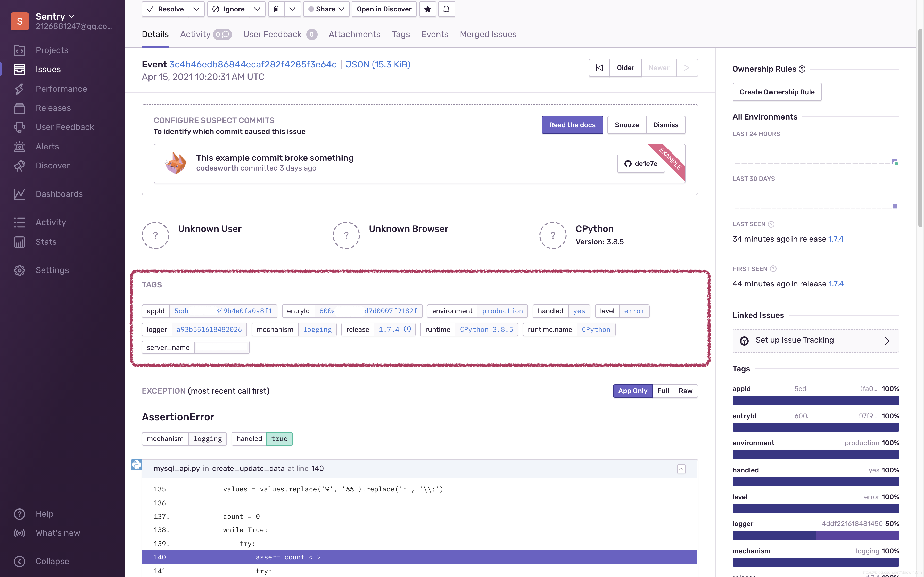Switch stack trace to Full view
This screenshot has width=924, height=577.
[x=663, y=391]
